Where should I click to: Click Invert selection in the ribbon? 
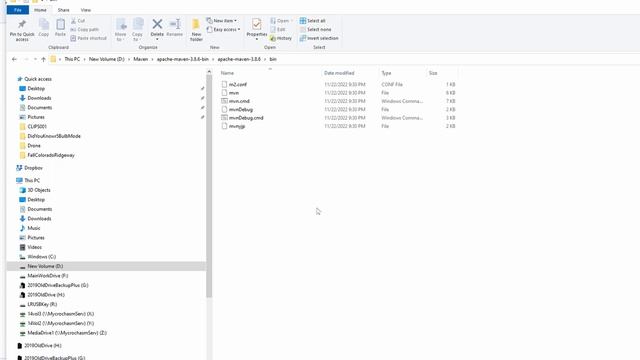[319, 38]
